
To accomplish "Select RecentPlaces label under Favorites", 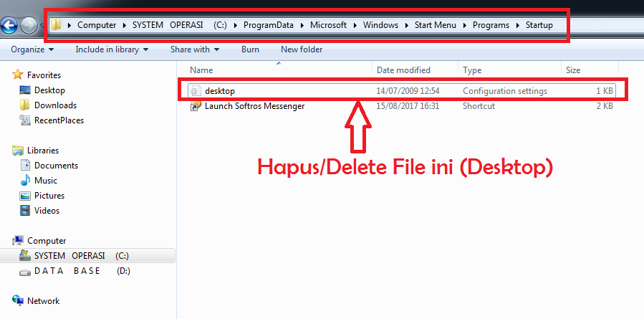I will tap(59, 120).
